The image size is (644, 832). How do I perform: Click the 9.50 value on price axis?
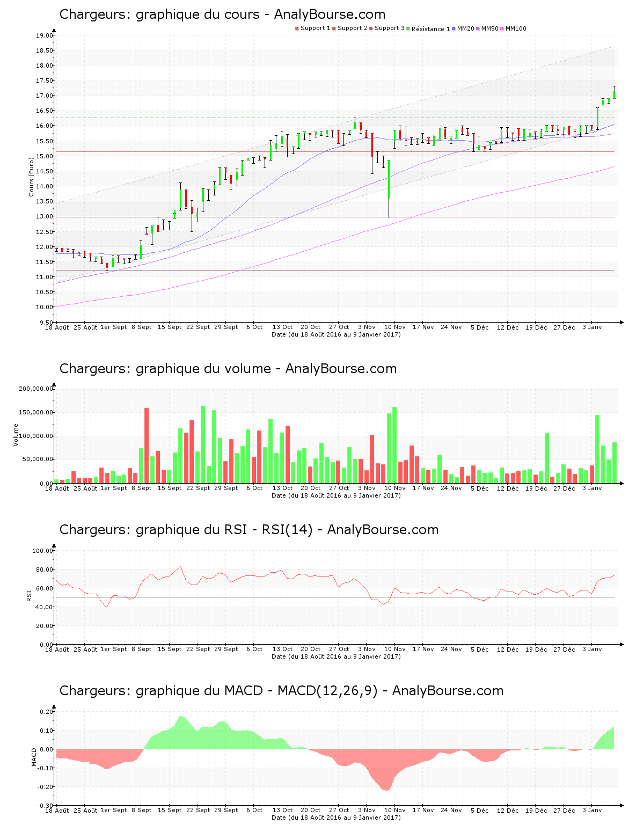click(x=46, y=322)
